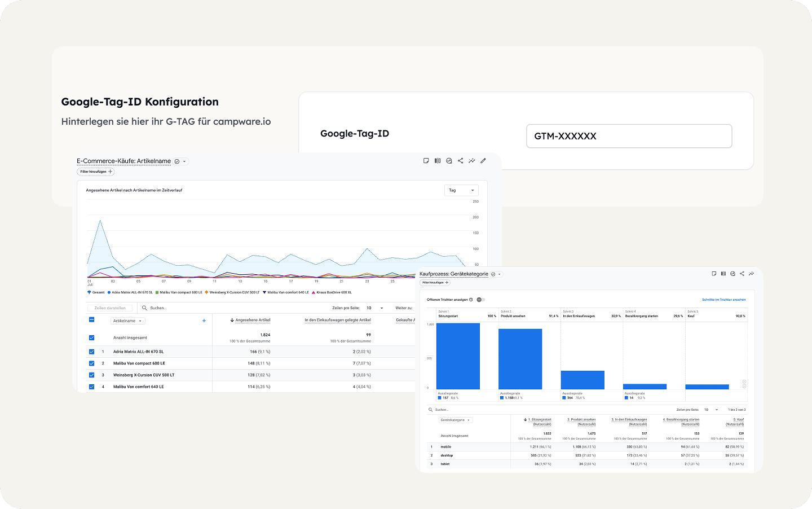The height and width of the screenshot is (509, 812).
Task: Click Schritte im Trichter ansehen link
Action: pyautogui.click(x=723, y=300)
